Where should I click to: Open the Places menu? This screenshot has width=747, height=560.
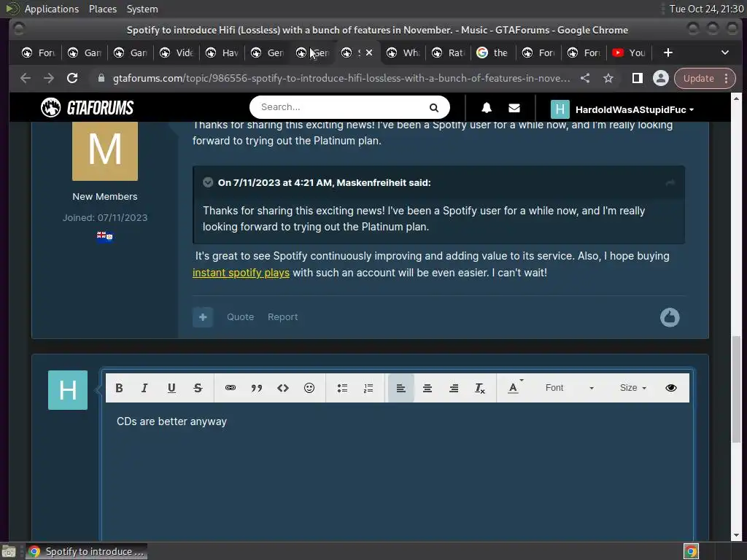point(103,9)
